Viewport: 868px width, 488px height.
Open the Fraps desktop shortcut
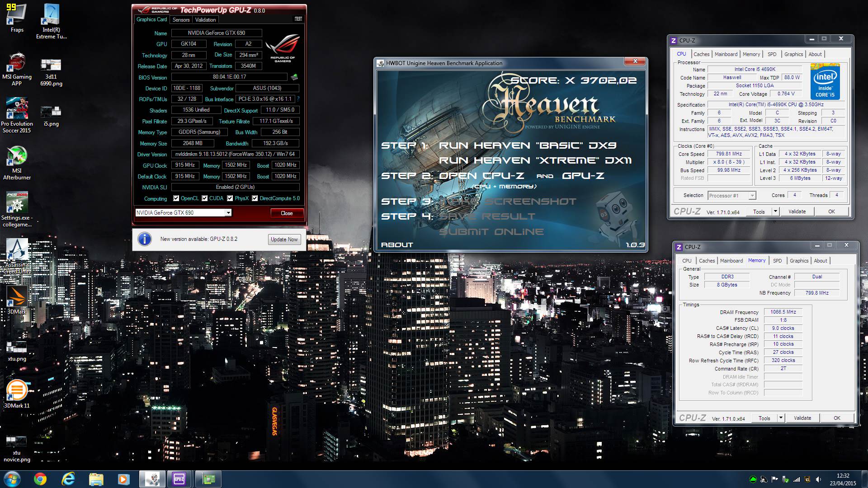point(17,19)
